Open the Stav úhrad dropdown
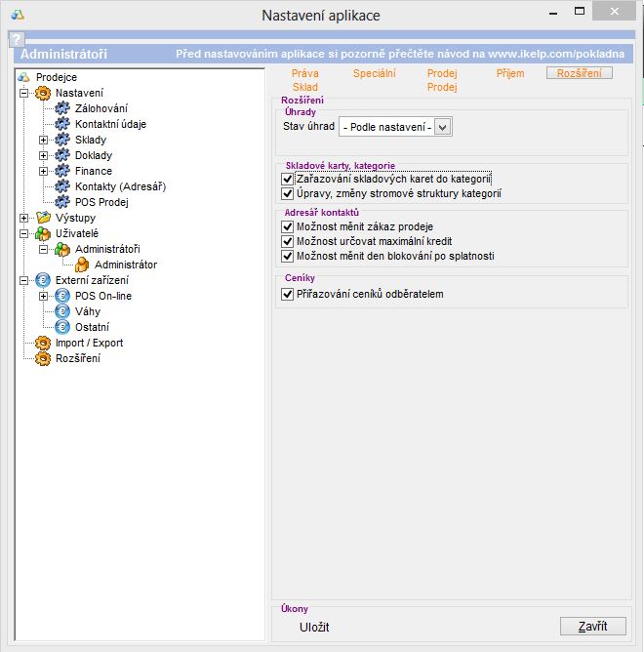 (x=443, y=127)
